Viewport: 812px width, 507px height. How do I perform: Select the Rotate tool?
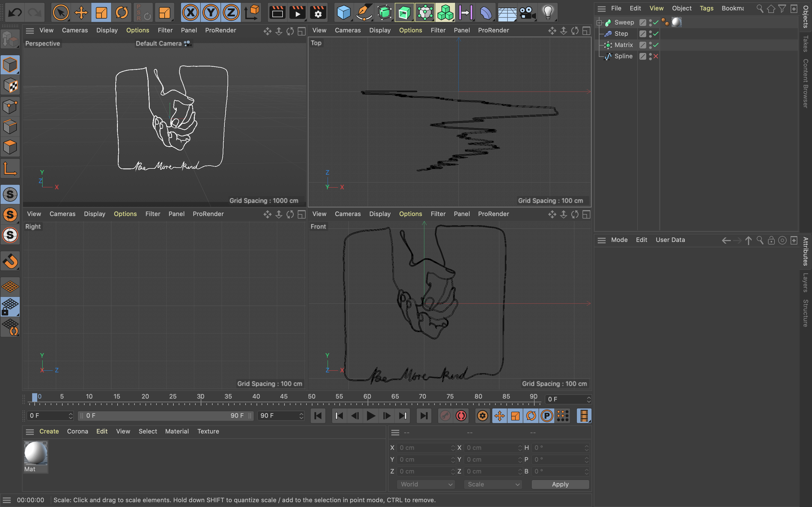122,13
